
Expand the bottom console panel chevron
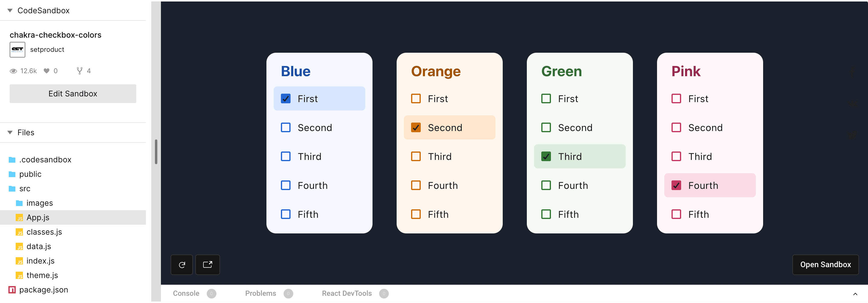tap(855, 294)
